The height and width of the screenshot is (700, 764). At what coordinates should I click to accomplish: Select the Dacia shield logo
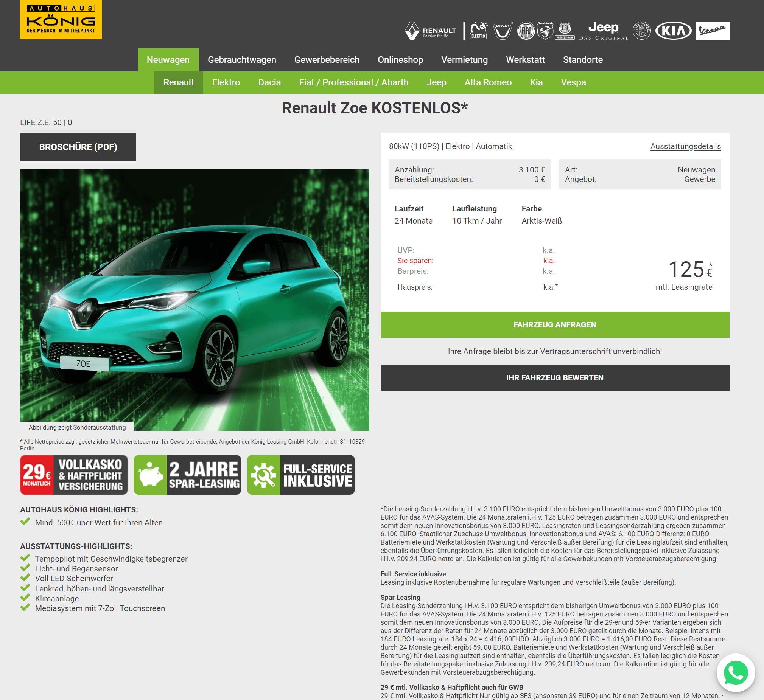tap(503, 31)
